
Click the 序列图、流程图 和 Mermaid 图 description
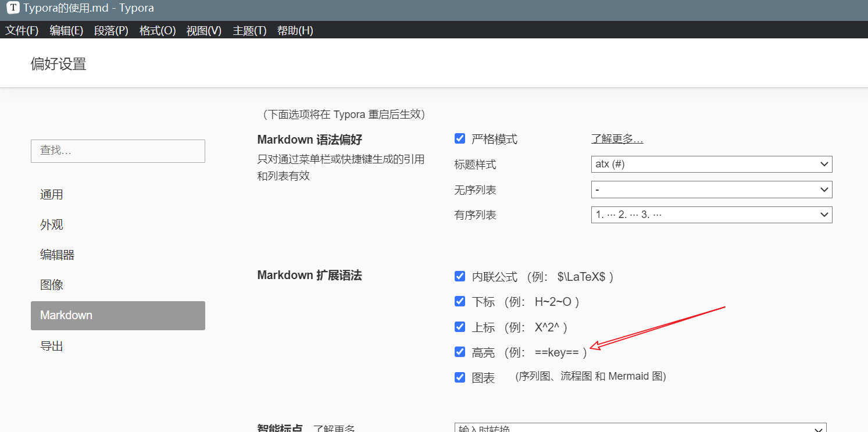tap(591, 376)
